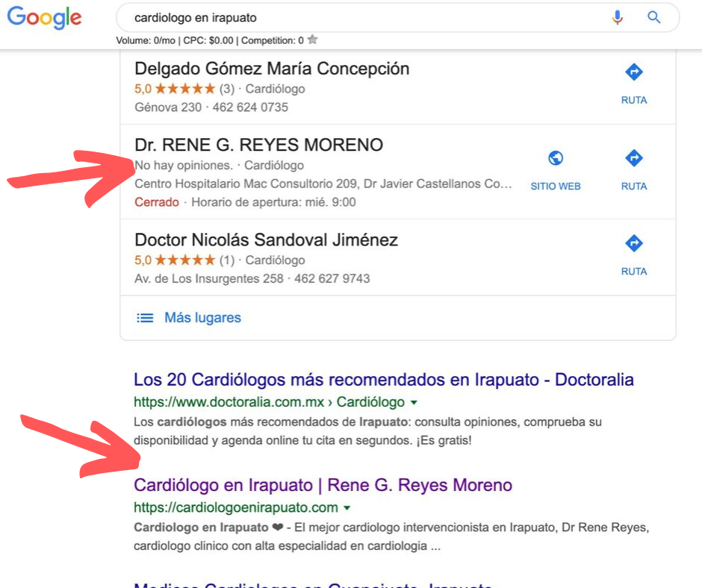Click address 'Av. de Los Insurgentes 258'

coord(209,279)
